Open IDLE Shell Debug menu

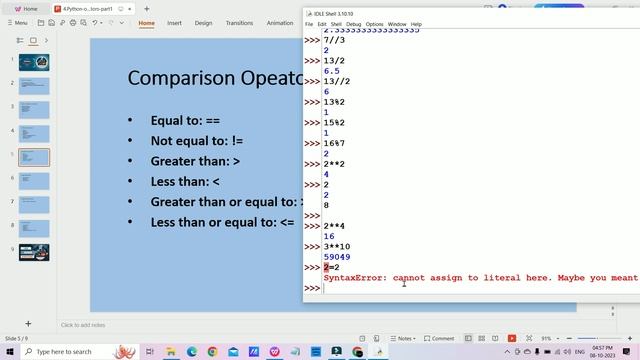click(x=353, y=24)
